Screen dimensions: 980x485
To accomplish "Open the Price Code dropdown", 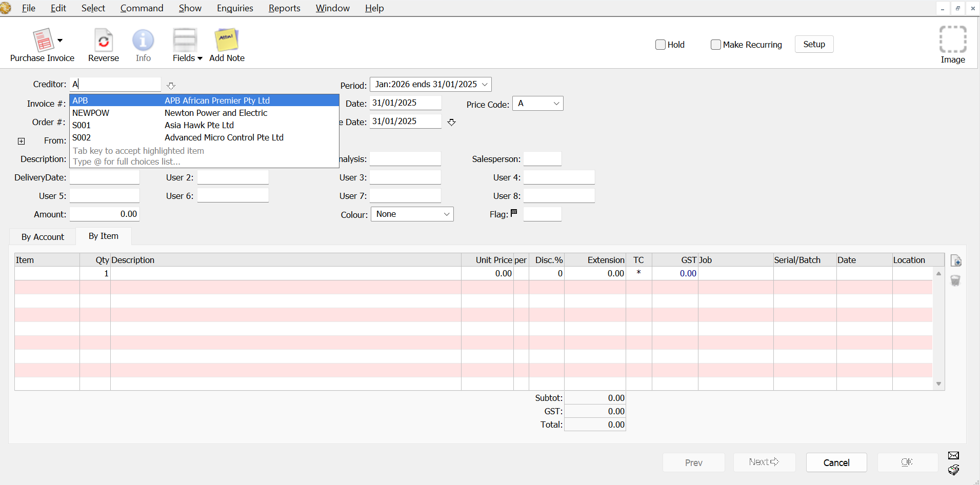I will point(538,104).
